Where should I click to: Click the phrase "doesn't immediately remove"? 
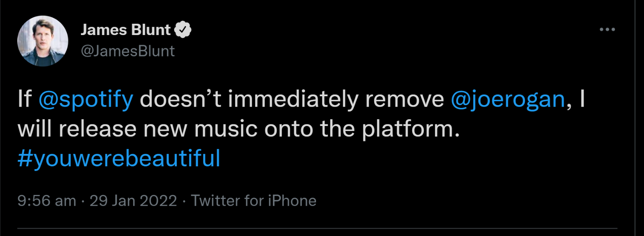point(292,99)
